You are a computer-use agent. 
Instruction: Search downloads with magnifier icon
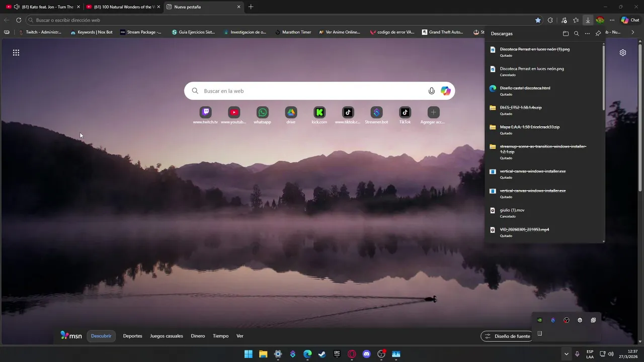coord(577,34)
